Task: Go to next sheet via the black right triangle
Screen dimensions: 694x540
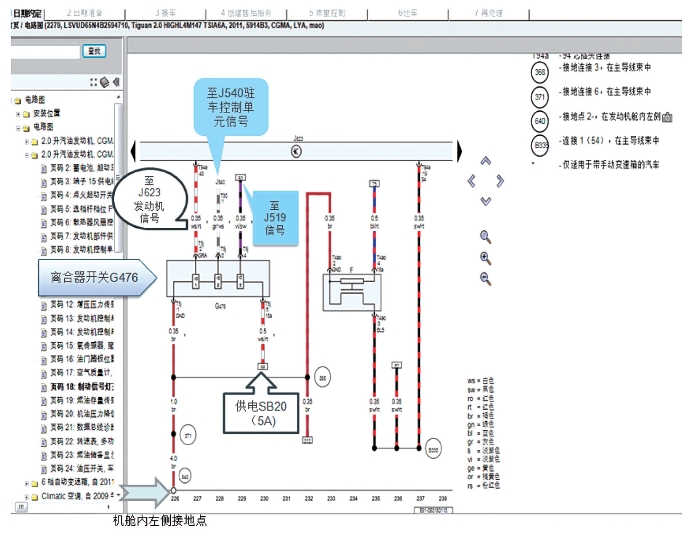Action: [x=459, y=151]
